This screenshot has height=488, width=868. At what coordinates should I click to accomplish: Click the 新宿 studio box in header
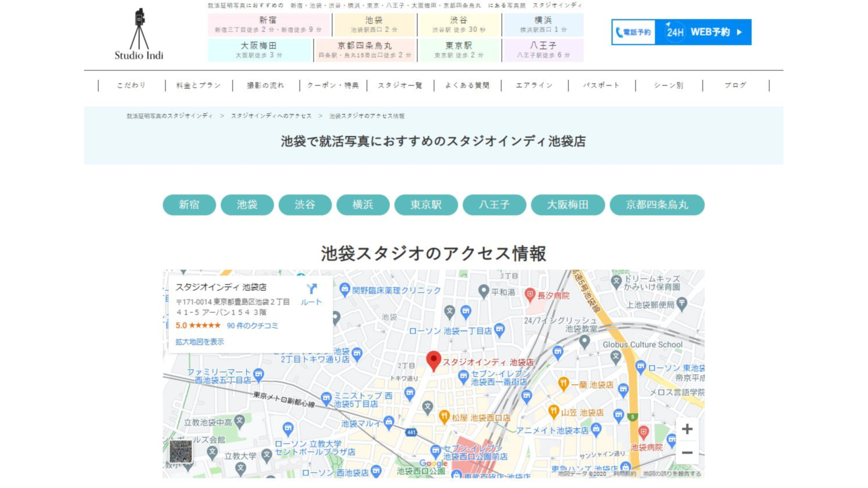click(x=268, y=24)
